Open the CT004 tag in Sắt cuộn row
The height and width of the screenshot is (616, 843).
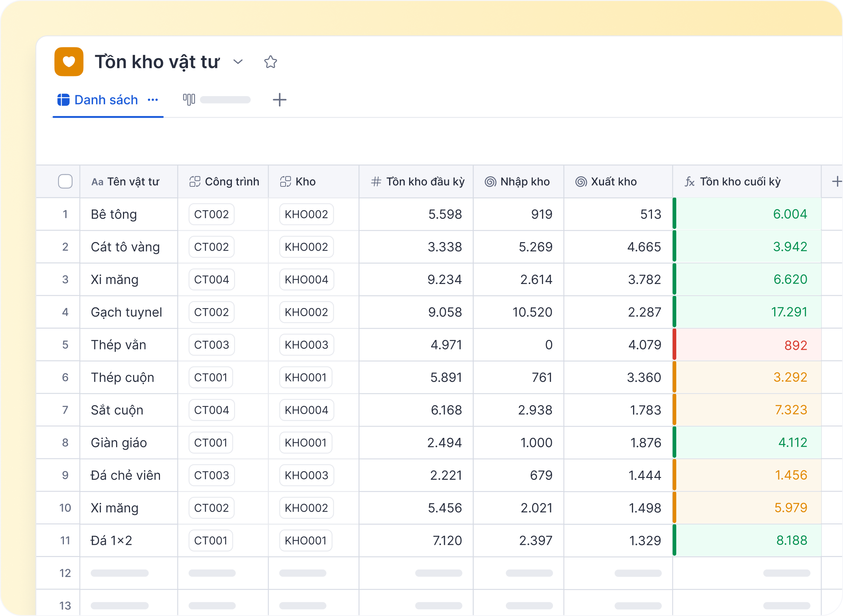point(211,410)
